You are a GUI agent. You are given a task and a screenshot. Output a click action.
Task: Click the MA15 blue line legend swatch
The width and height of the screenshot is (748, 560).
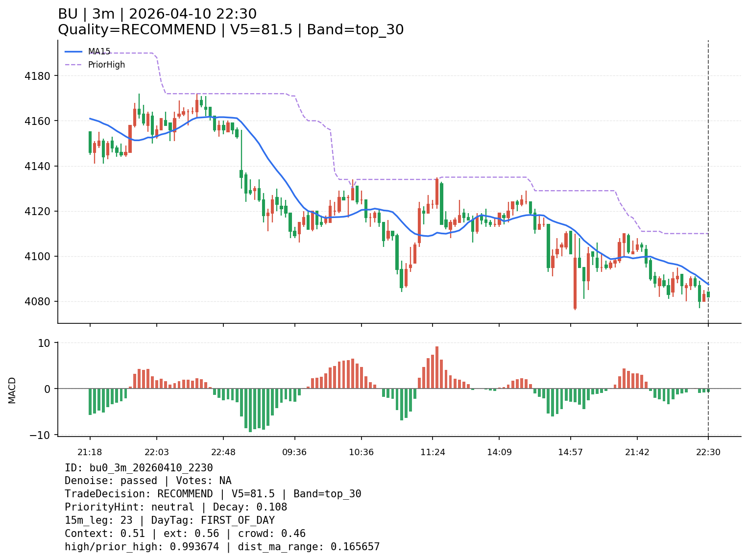pos(73,51)
